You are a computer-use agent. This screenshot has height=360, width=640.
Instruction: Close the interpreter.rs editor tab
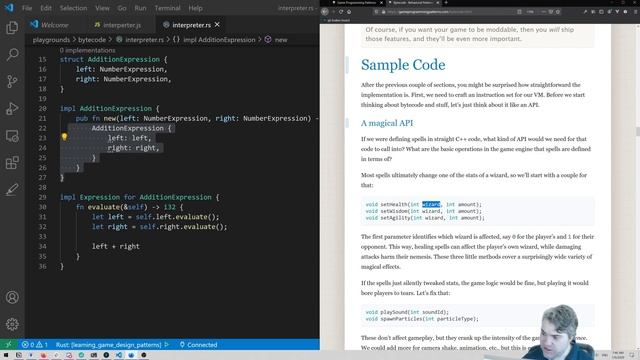click(x=217, y=24)
